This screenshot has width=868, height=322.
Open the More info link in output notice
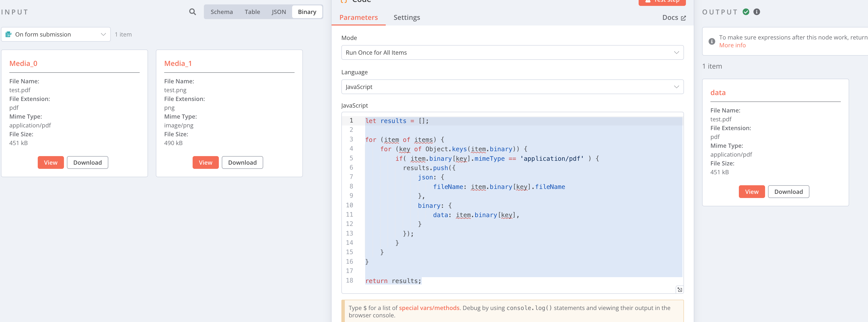(732, 45)
